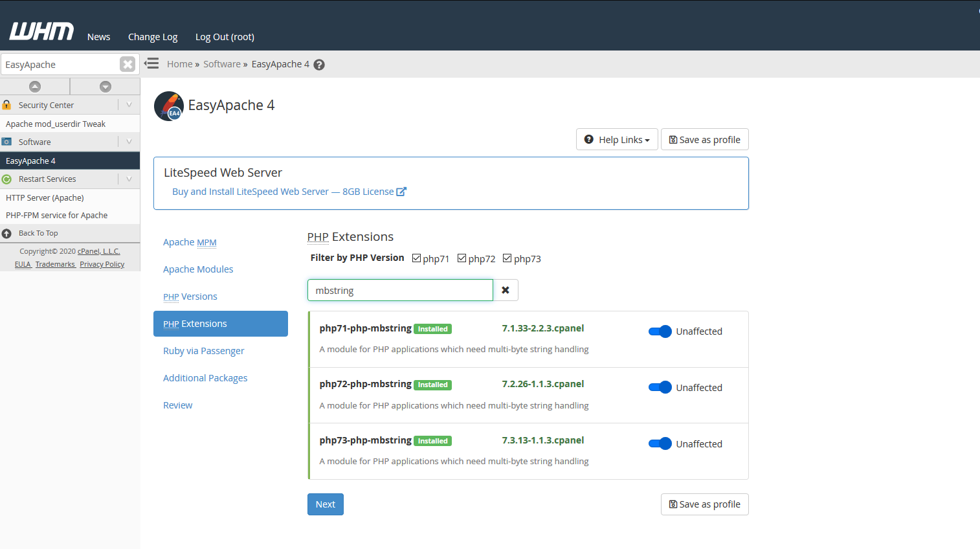
Task: Click version 7.1.33-2.2.3.cpanel text
Action: (x=543, y=328)
